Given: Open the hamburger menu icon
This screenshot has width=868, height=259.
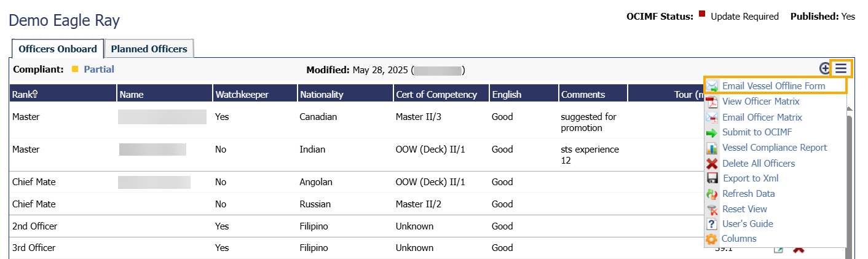Looking at the screenshot, I should click(x=840, y=69).
